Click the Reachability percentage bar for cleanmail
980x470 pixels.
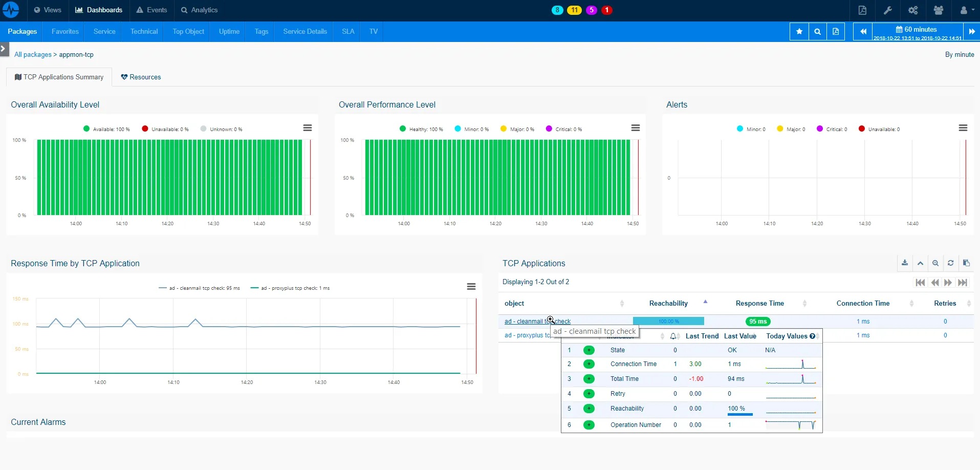[668, 321]
